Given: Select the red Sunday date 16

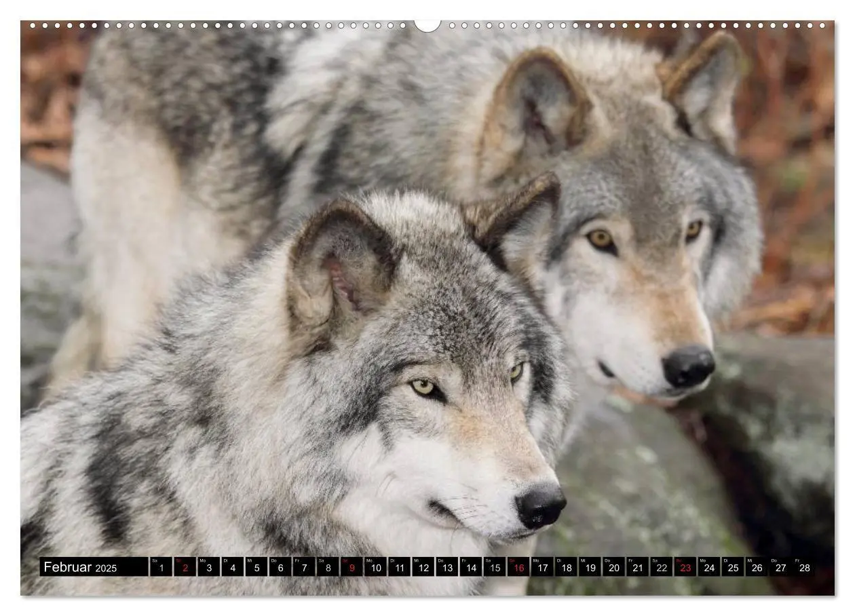Looking at the screenshot, I should 518,567.
